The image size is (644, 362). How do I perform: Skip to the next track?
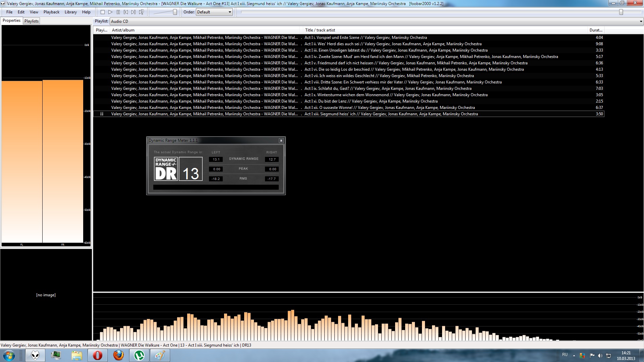coord(133,12)
